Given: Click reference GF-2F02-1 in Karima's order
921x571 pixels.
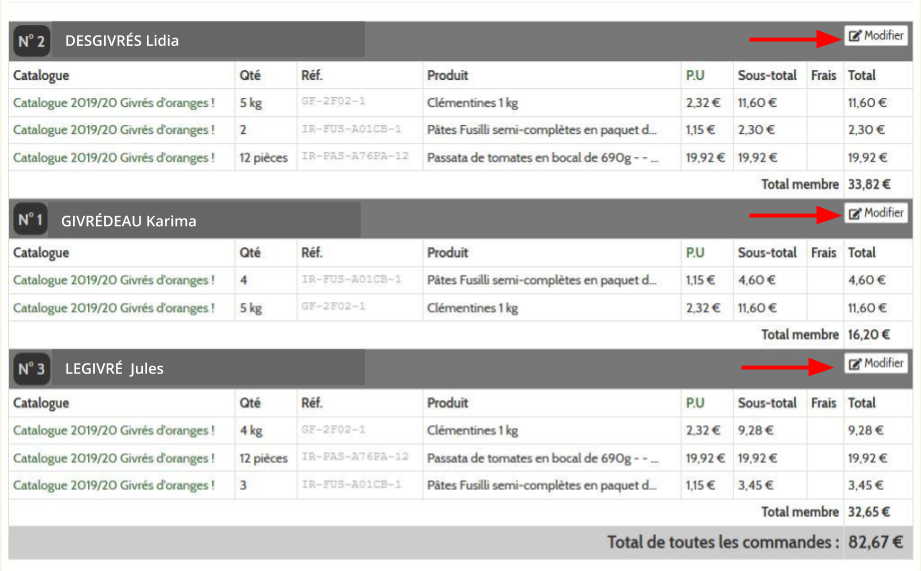Looking at the screenshot, I should pyautogui.click(x=333, y=308).
